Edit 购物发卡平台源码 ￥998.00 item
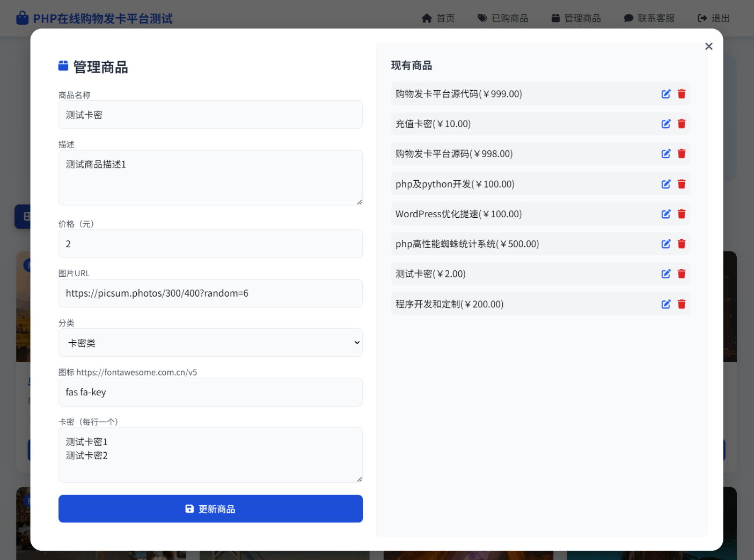This screenshot has height=560, width=754. click(666, 154)
